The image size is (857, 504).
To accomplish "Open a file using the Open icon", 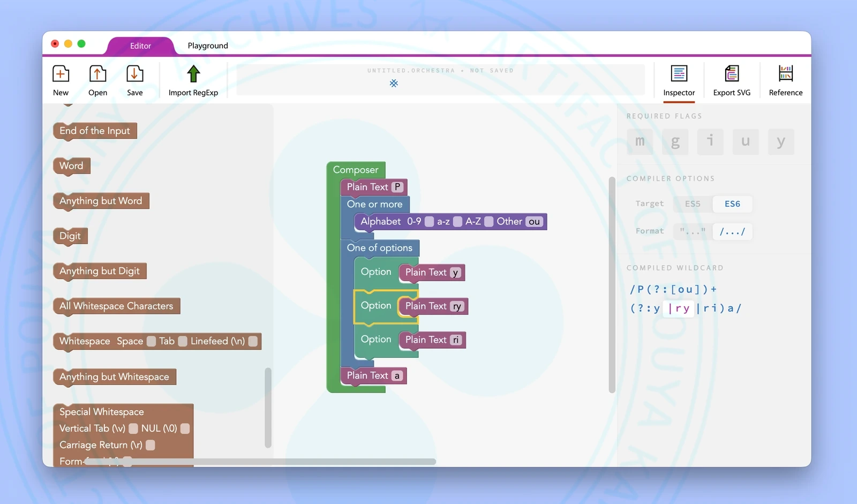I will pyautogui.click(x=97, y=73).
